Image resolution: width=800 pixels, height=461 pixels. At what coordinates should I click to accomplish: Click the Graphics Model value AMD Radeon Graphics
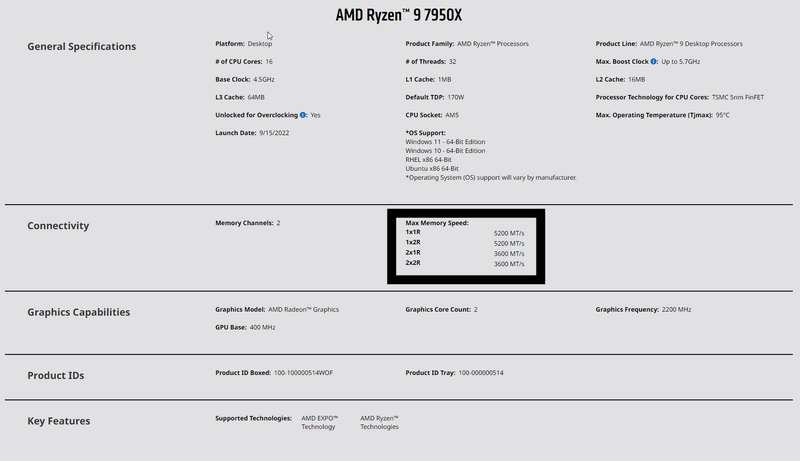[x=304, y=310]
